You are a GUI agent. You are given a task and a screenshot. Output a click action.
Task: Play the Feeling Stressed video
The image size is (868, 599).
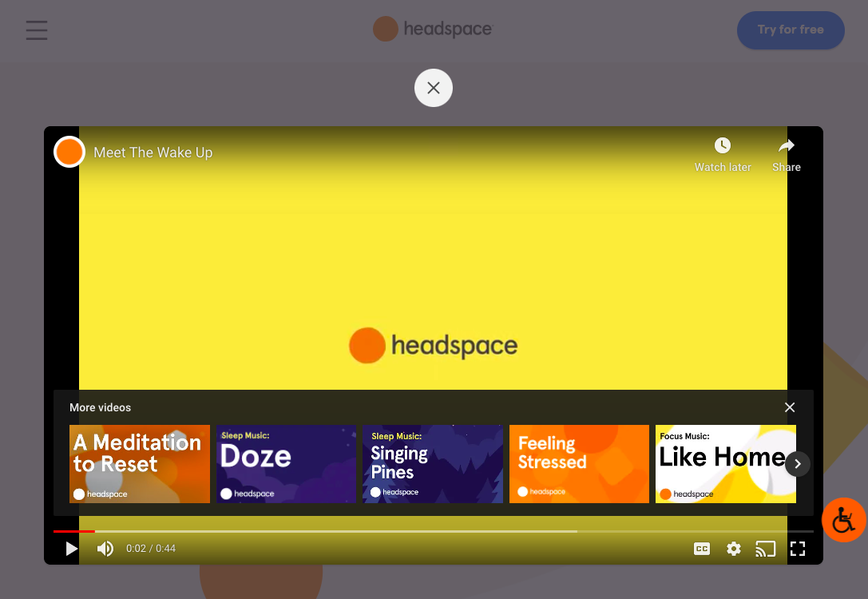tap(579, 463)
